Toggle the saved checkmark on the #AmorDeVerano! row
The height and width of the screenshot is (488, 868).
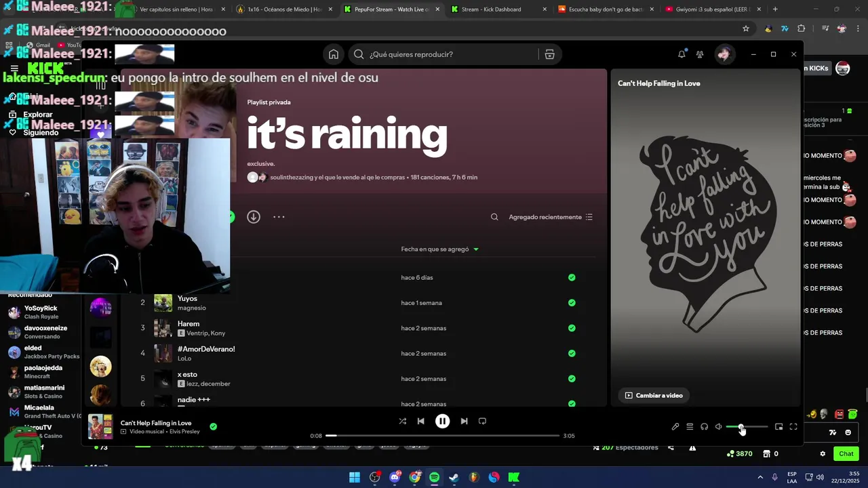pos(572,353)
